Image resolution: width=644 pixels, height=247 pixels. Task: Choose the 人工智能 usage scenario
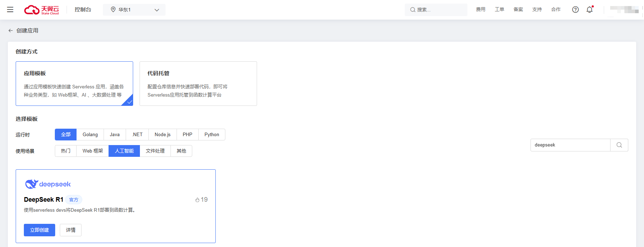pyautogui.click(x=124, y=151)
